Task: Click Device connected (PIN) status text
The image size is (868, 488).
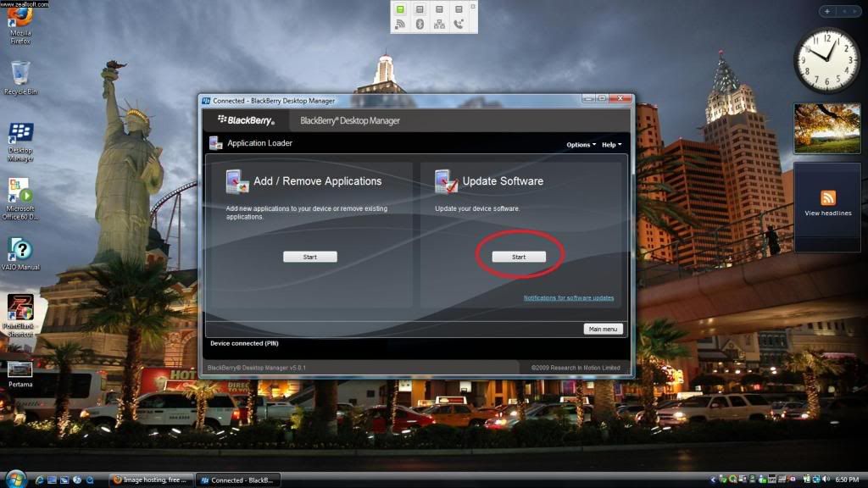Action: (x=244, y=344)
